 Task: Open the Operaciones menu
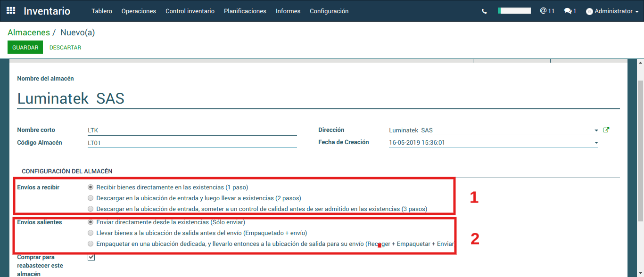tap(139, 11)
